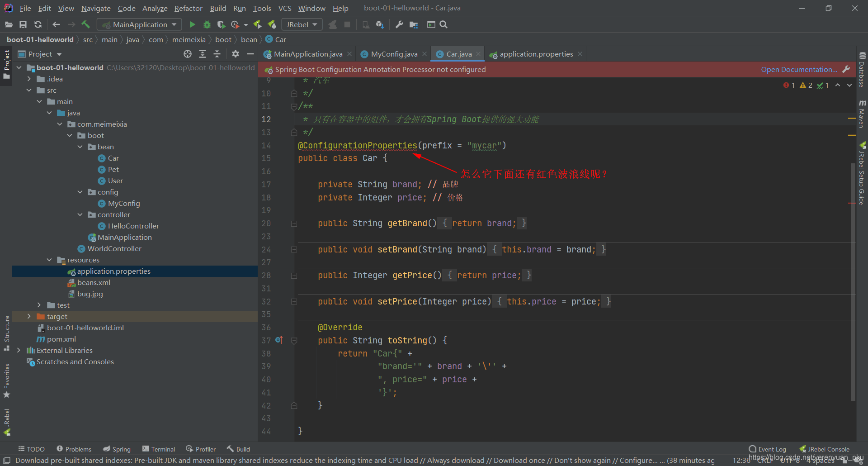
Task: Switch to the MyConfig.java tab
Action: [394, 54]
